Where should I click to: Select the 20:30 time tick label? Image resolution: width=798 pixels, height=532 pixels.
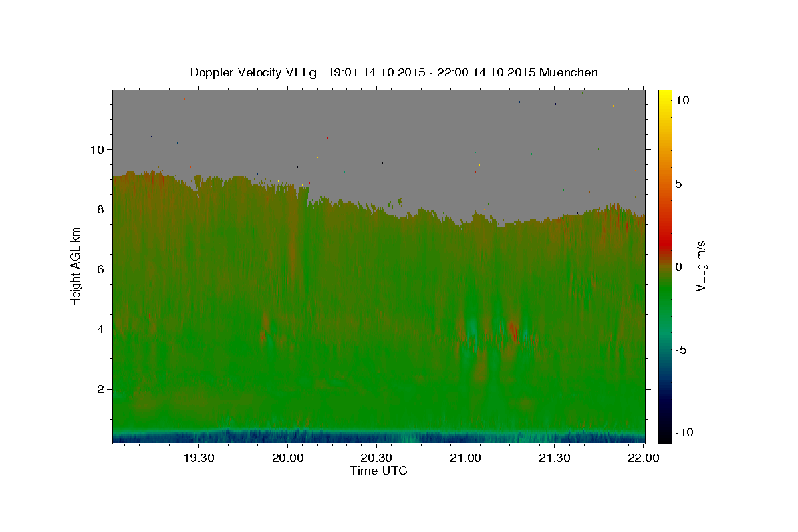[376, 458]
